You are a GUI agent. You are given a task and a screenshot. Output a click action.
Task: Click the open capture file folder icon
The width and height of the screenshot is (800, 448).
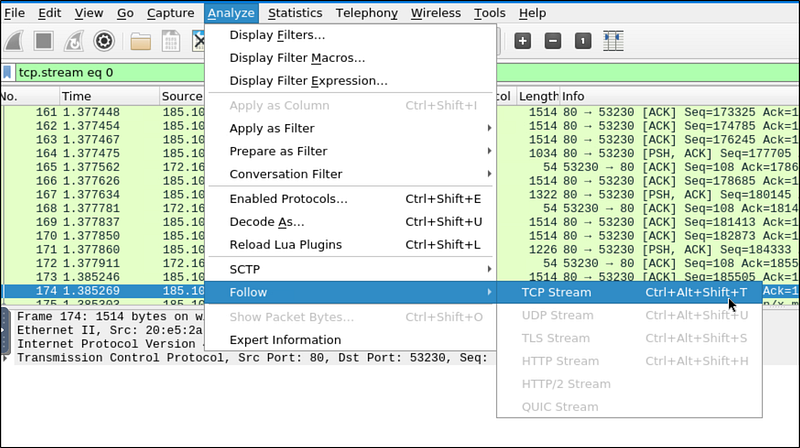click(140, 41)
